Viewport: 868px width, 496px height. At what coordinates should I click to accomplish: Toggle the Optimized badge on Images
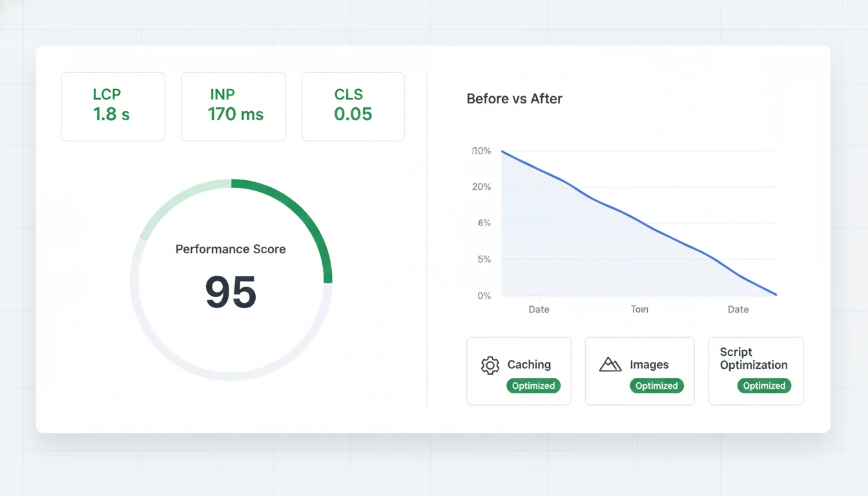(656, 386)
